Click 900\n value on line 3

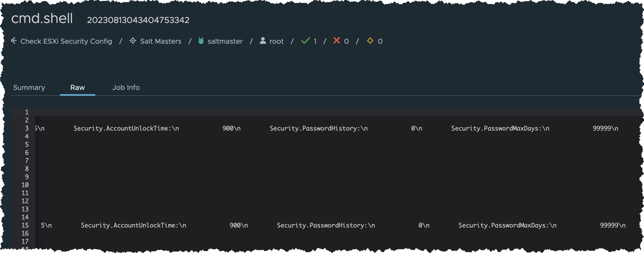[231, 128]
